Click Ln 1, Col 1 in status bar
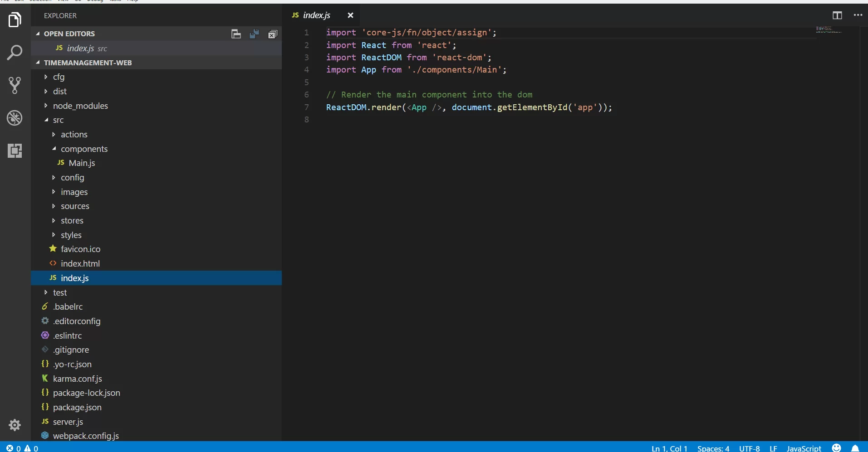 pyautogui.click(x=669, y=448)
